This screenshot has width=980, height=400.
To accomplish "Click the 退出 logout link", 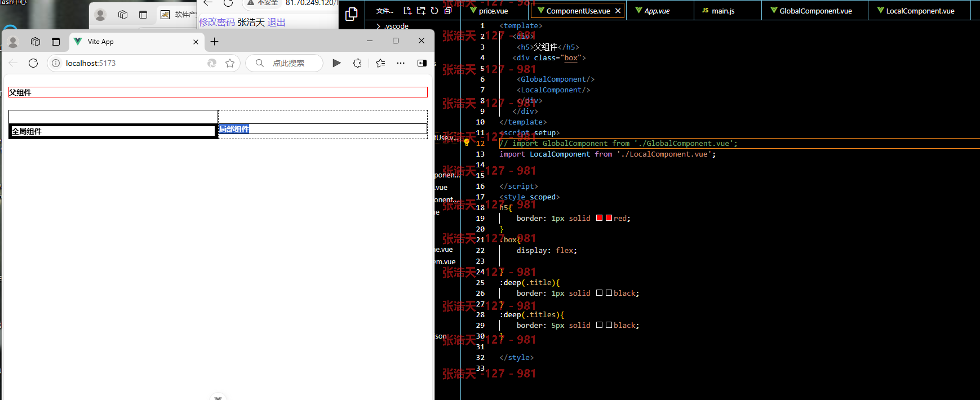I will click(276, 23).
